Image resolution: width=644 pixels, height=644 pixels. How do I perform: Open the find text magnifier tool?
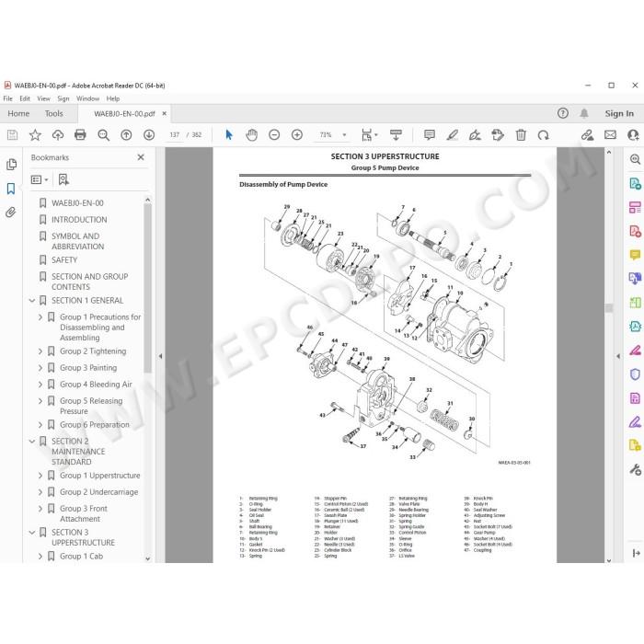coord(103,135)
